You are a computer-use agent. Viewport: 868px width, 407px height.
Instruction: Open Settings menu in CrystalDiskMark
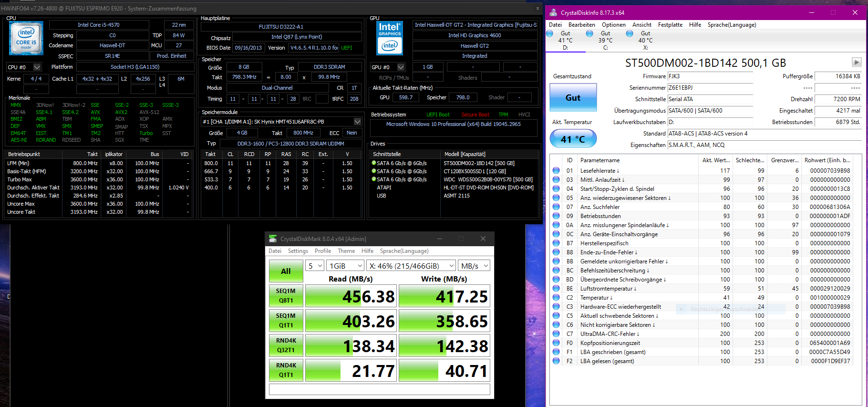(x=298, y=251)
